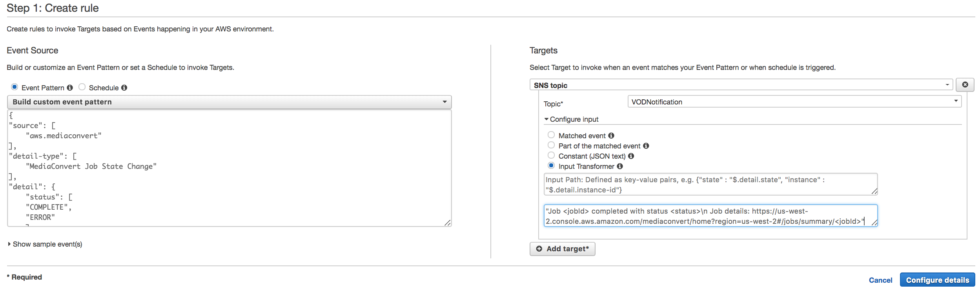The width and height of the screenshot is (980, 289).
Task: Select the Schedule radio button
Action: click(x=82, y=87)
